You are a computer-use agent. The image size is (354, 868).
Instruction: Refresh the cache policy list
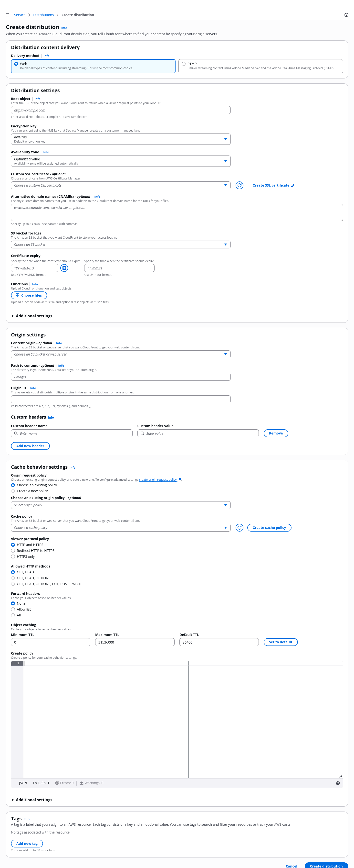click(239, 528)
